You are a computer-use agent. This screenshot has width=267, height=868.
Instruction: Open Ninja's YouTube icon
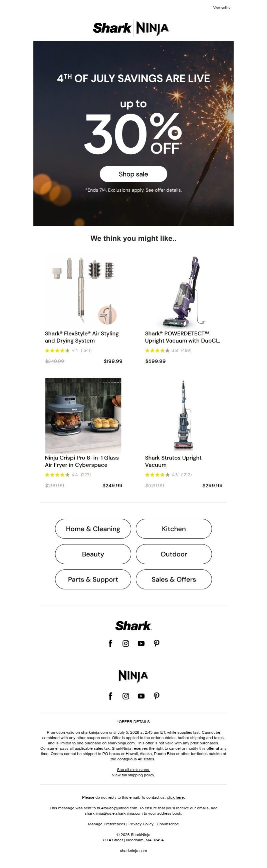(x=141, y=696)
